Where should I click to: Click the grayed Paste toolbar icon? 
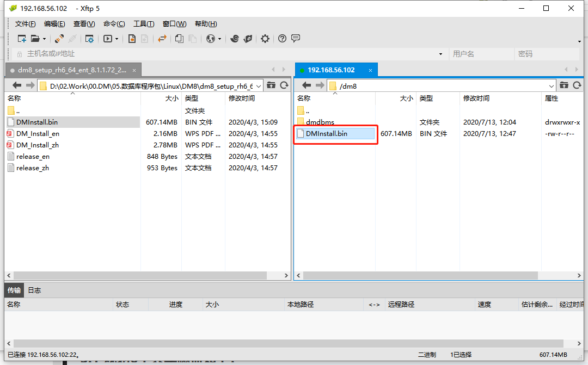192,39
